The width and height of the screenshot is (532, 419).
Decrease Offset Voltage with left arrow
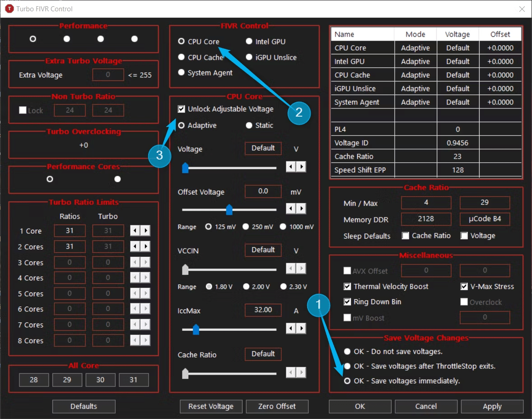[291, 208]
